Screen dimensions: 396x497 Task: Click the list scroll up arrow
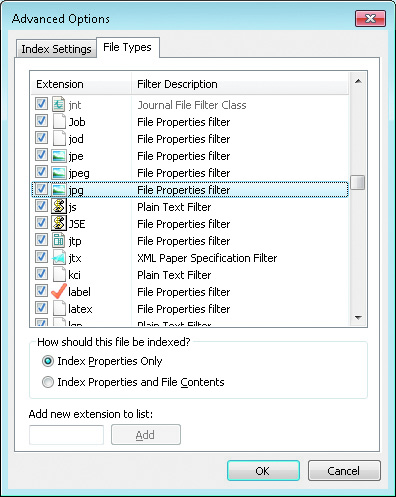(x=358, y=81)
